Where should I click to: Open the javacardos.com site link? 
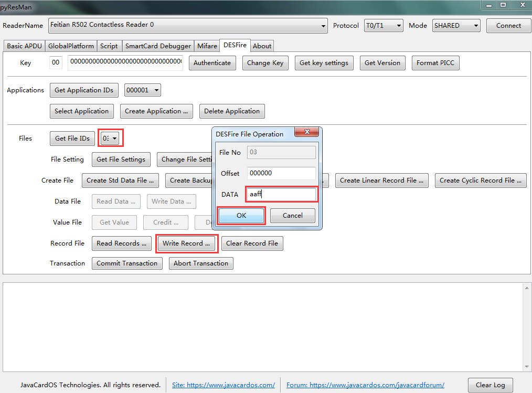[x=224, y=385]
